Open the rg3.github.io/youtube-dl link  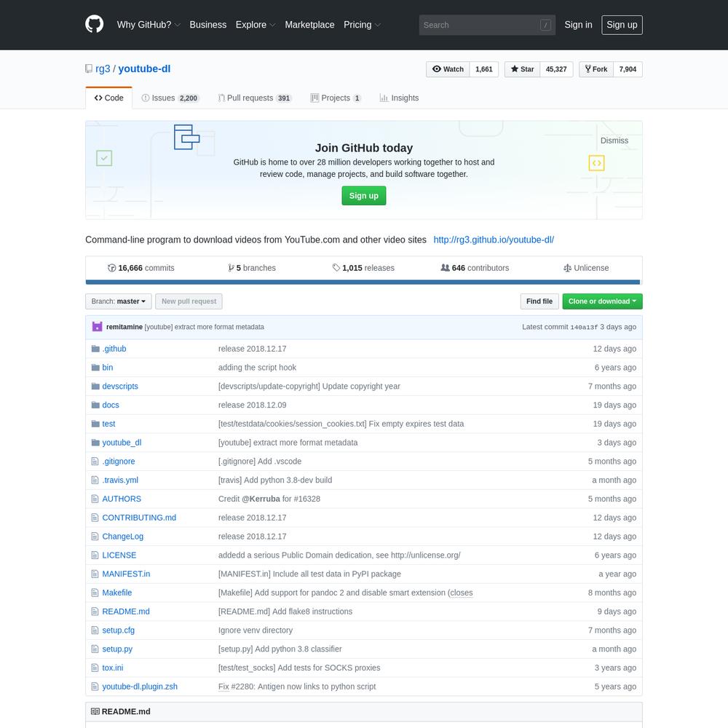[494, 240]
